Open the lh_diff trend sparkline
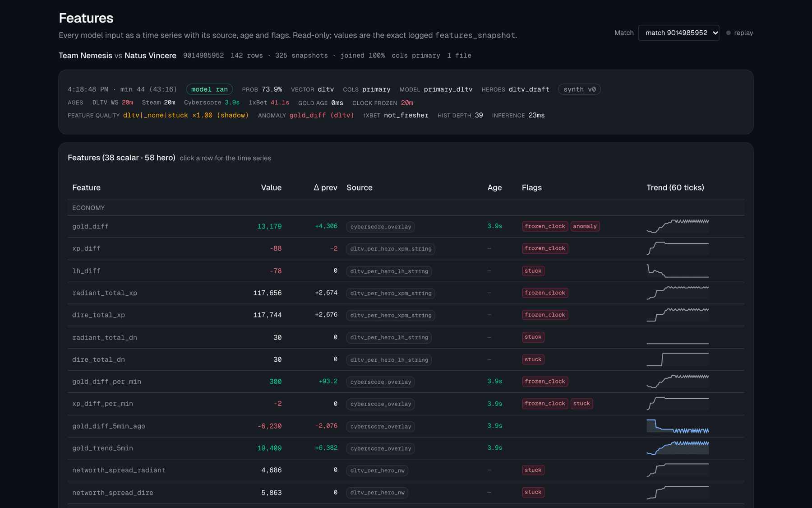The height and width of the screenshot is (508, 812). [x=678, y=270]
